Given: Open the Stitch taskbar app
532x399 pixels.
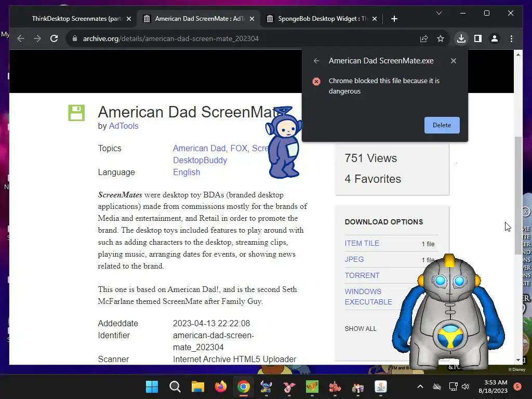Looking at the screenshot, I should pos(267,387).
